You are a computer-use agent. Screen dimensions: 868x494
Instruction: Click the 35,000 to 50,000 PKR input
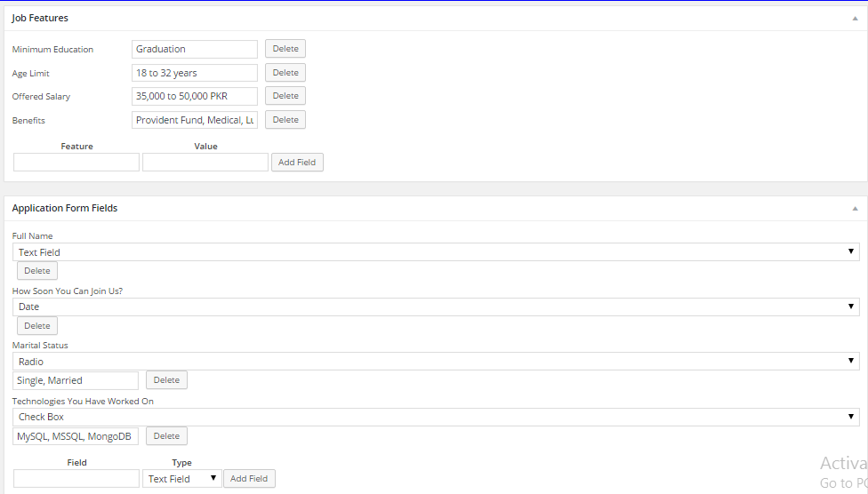[194, 96]
